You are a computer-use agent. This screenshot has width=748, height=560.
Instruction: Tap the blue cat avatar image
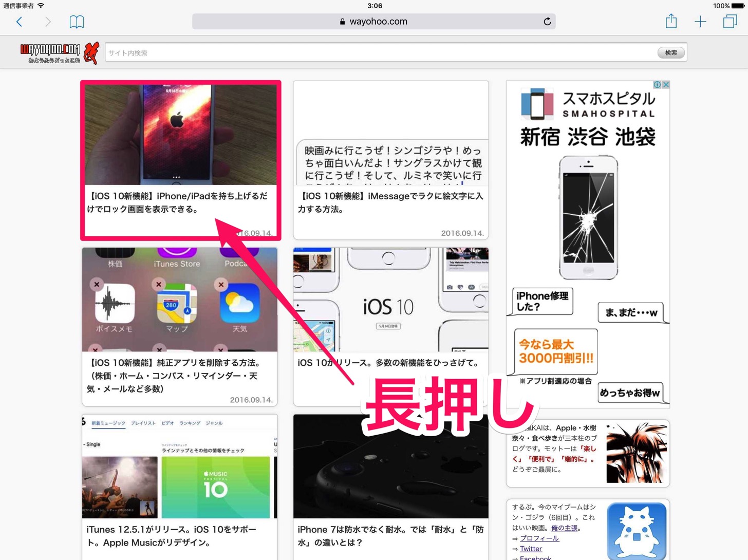(x=637, y=531)
